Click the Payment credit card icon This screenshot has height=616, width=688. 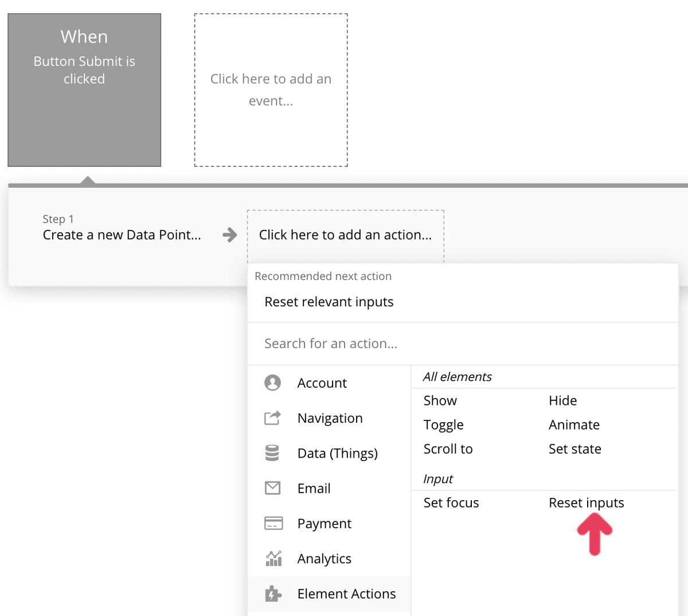[x=273, y=523]
